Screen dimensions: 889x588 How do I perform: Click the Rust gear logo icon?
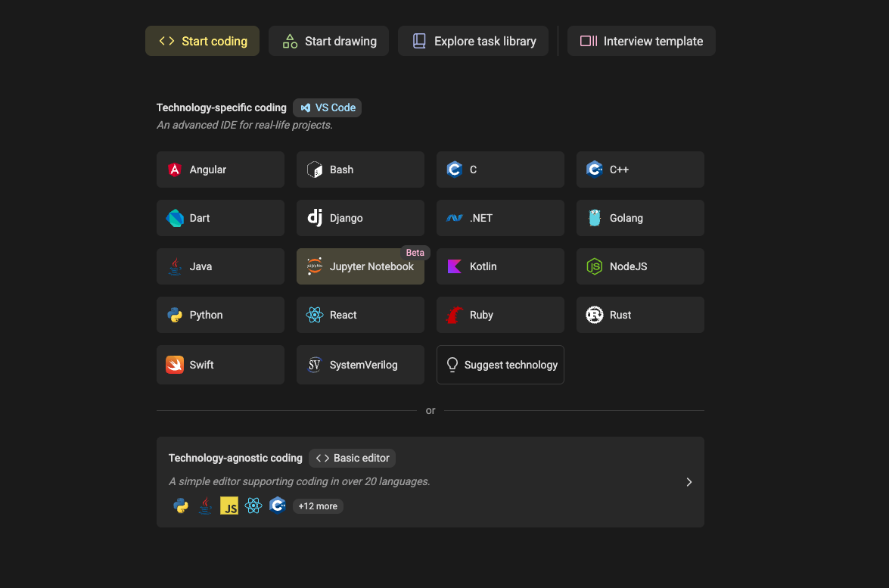pyautogui.click(x=595, y=315)
